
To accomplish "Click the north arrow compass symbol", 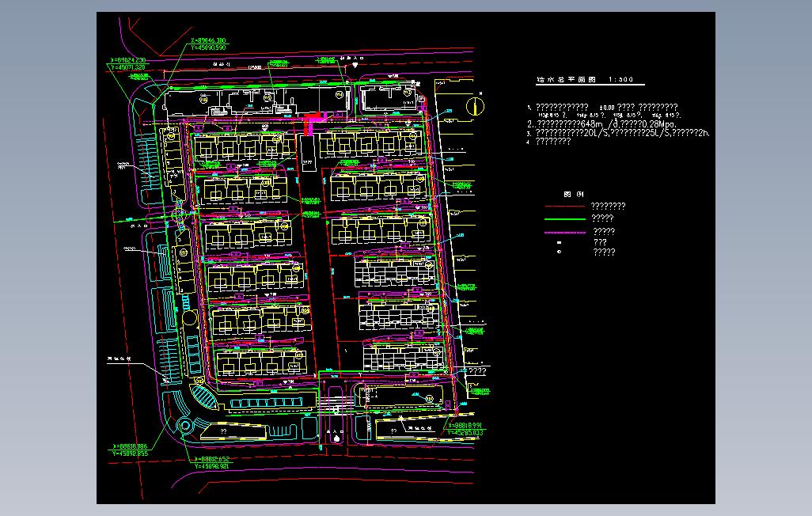I will (x=475, y=106).
